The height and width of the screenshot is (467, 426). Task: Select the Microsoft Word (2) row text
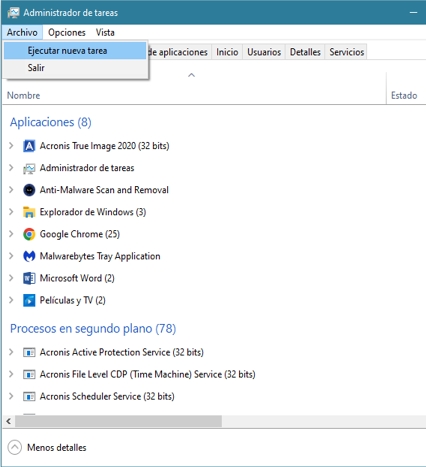[x=77, y=278]
